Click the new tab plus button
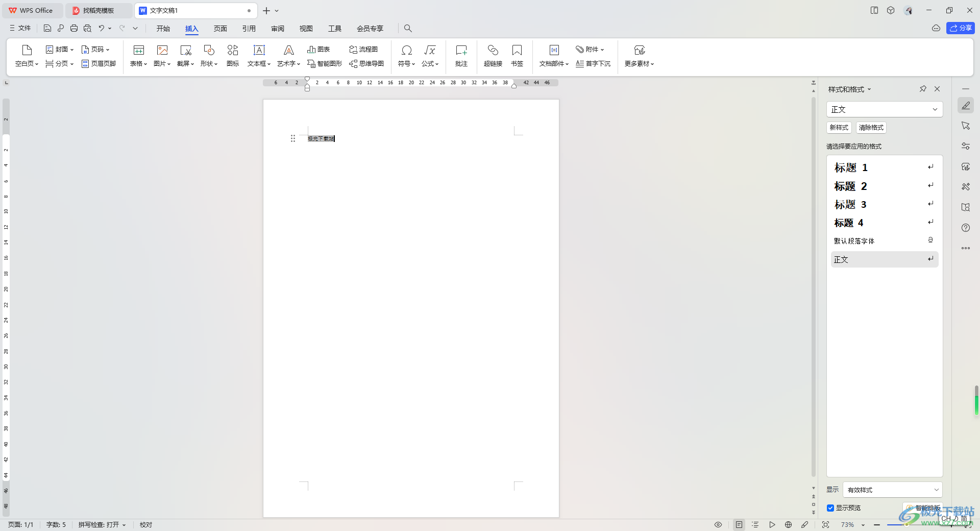The height and width of the screenshot is (531, 980). point(266,10)
